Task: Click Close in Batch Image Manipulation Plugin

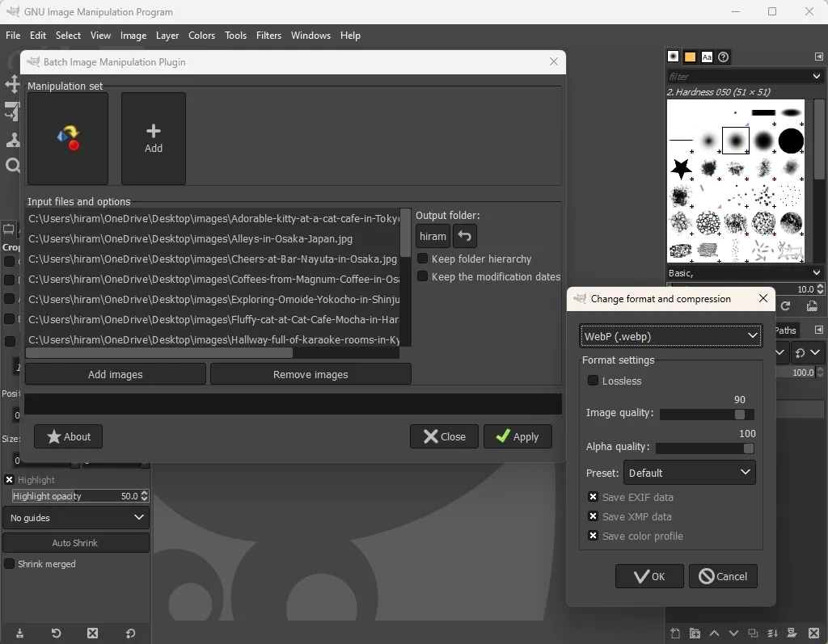Action: coord(444,436)
